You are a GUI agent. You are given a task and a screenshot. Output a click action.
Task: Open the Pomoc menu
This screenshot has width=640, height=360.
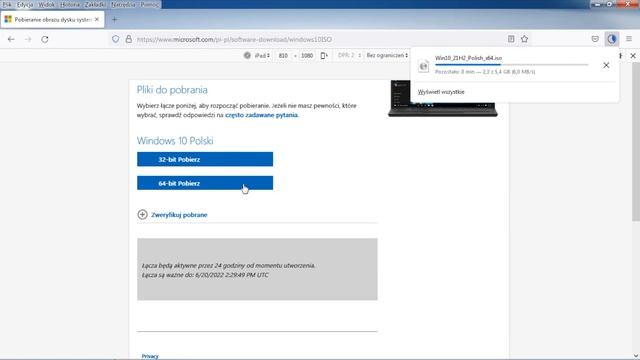(x=149, y=4)
